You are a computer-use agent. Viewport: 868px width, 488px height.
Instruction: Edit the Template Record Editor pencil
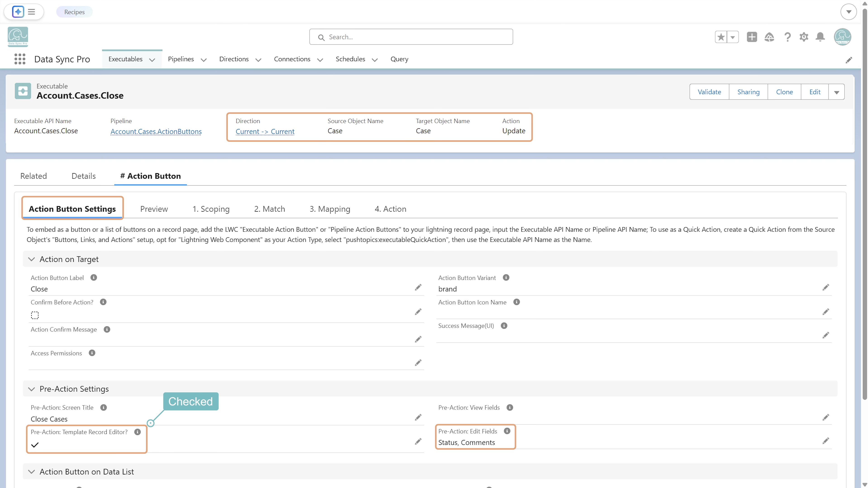point(418,441)
